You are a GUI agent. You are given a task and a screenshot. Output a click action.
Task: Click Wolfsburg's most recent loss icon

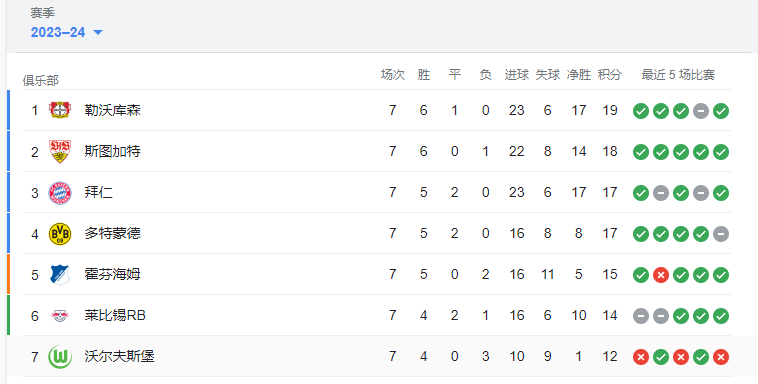click(x=721, y=357)
